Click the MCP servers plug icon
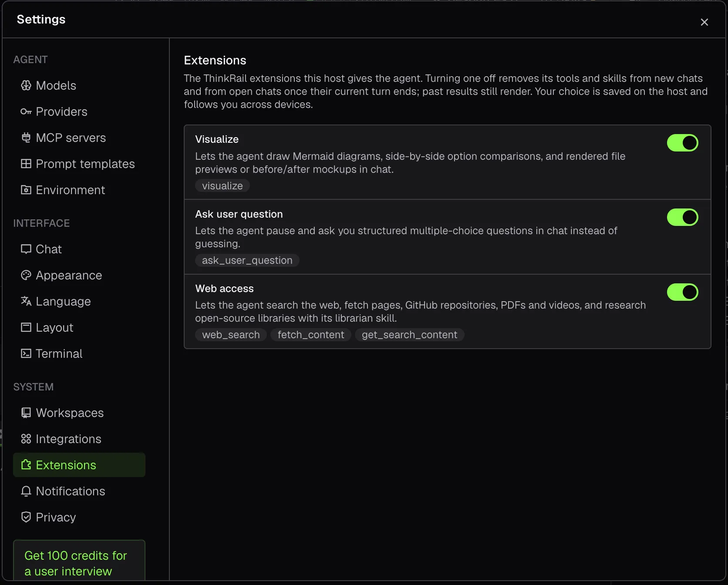This screenshot has height=585, width=728. (x=26, y=138)
